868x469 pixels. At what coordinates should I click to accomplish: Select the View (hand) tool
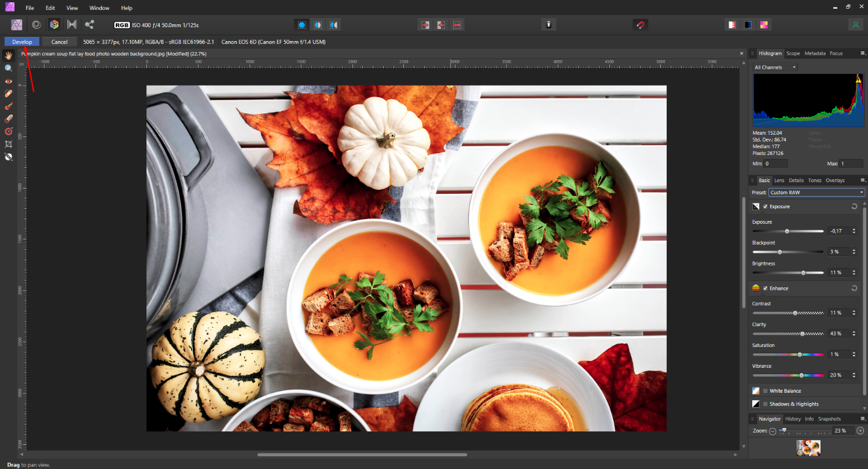tap(9, 56)
